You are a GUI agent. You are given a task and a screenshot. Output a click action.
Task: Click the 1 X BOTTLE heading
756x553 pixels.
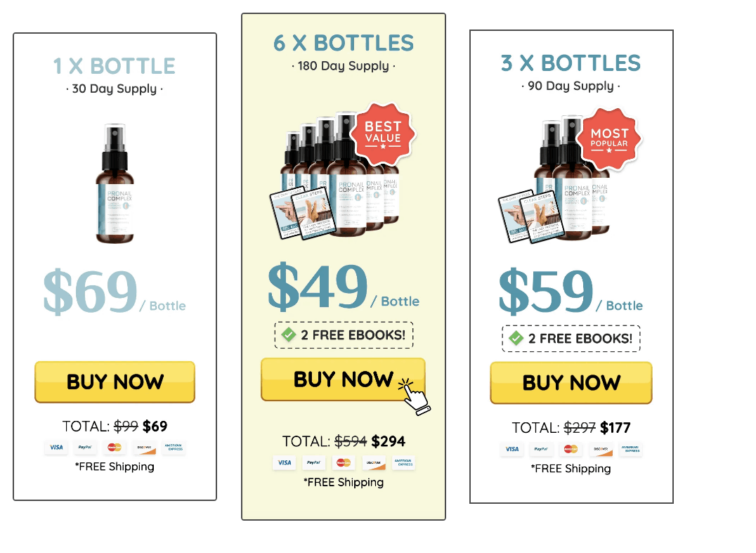tap(115, 66)
